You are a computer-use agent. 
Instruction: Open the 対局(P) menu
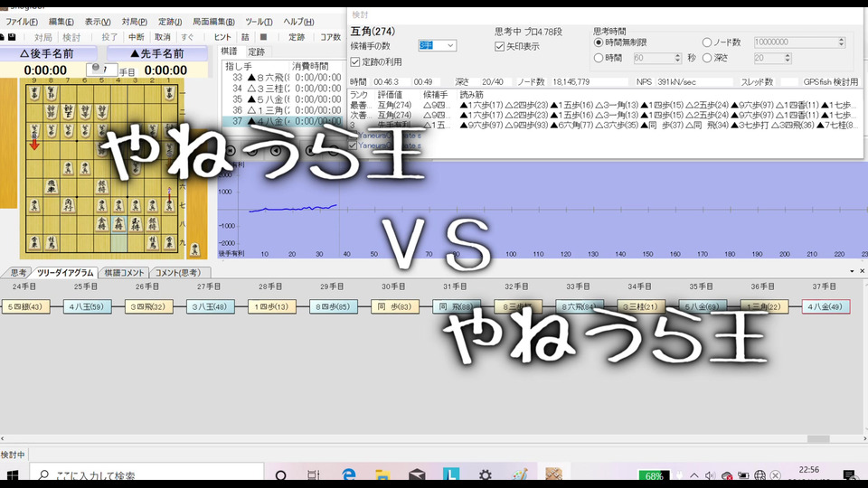pos(135,22)
